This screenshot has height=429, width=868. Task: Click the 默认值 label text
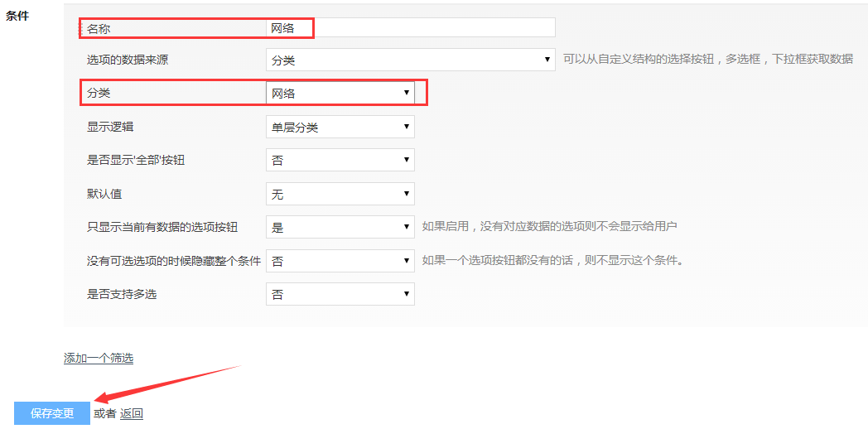tap(104, 194)
